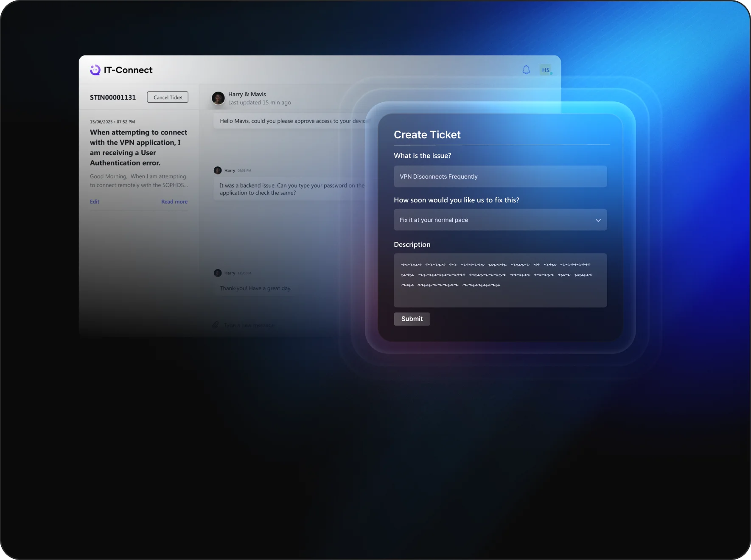The width and height of the screenshot is (751, 560).
Task: Click Harry's avatar at the backend issue message
Action: click(218, 170)
